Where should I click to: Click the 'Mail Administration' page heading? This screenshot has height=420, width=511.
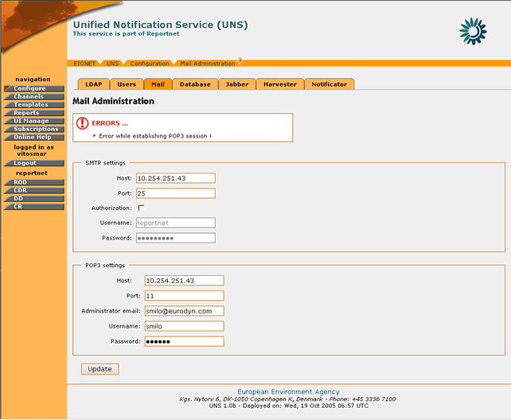(x=113, y=101)
